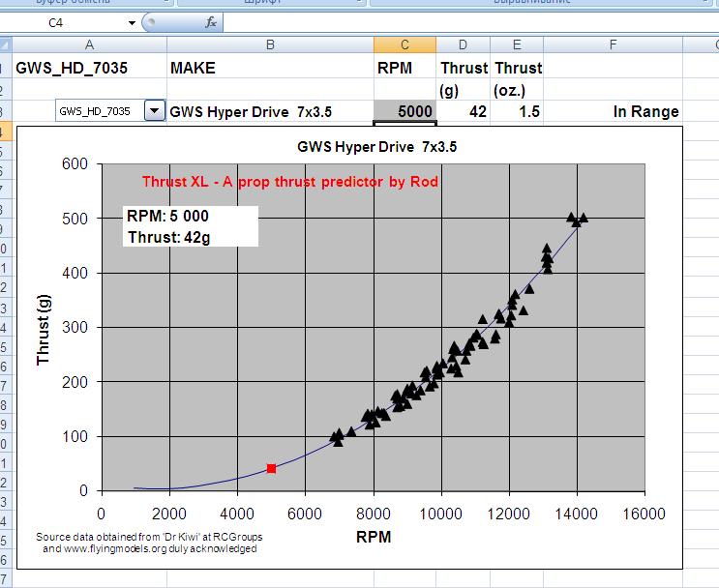Click the red square marker on the curve

(x=272, y=468)
